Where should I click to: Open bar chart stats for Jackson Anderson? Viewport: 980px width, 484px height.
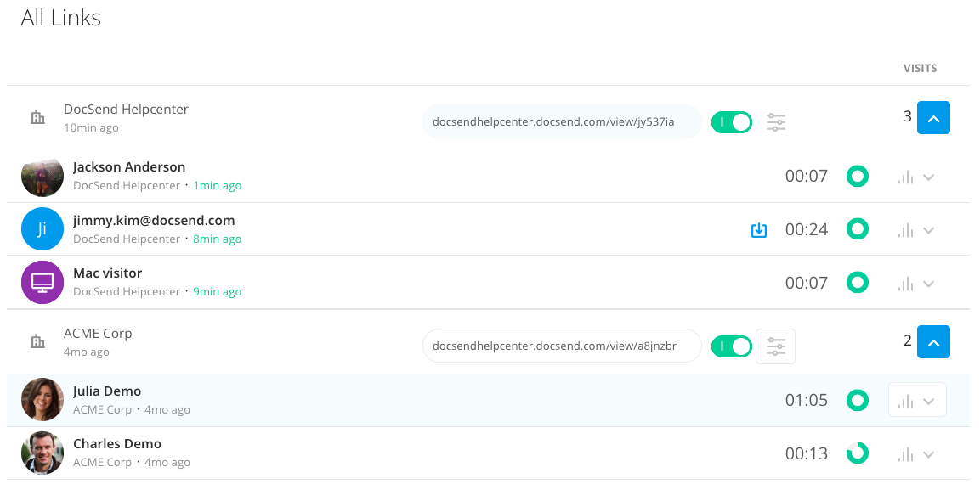(x=905, y=177)
